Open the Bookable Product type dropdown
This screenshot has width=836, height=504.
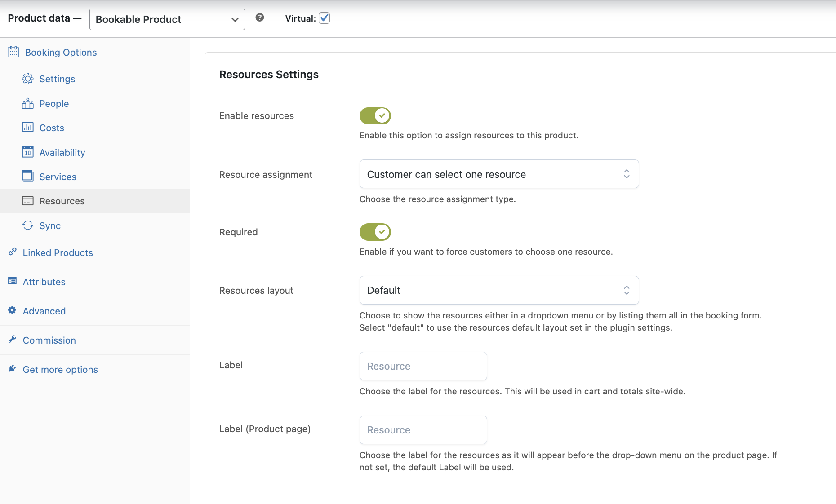pos(167,19)
